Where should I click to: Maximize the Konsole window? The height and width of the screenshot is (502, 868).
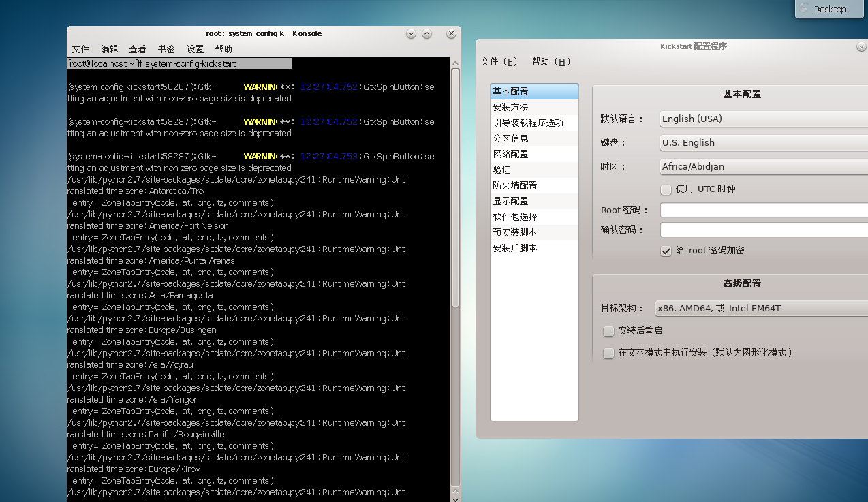pyautogui.click(x=427, y=33)
